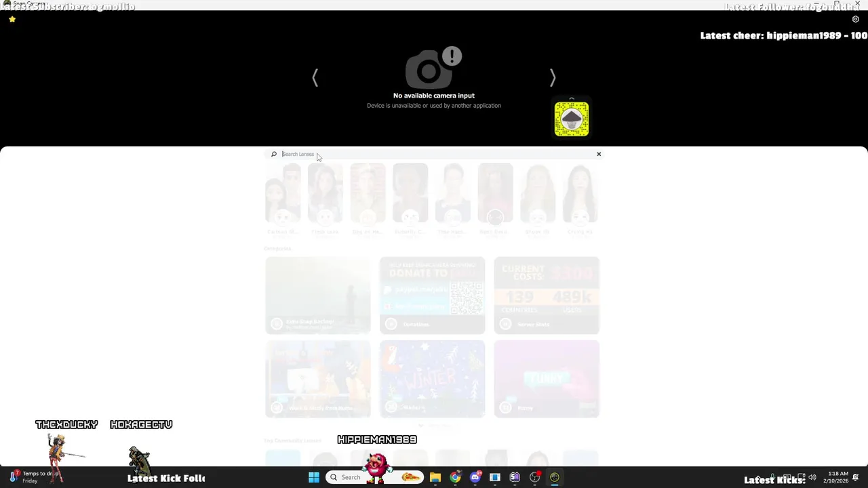The height and width of the screenshot is (488, 868).
Task: Open the Server Stats category card
Action: coord(547,296)
